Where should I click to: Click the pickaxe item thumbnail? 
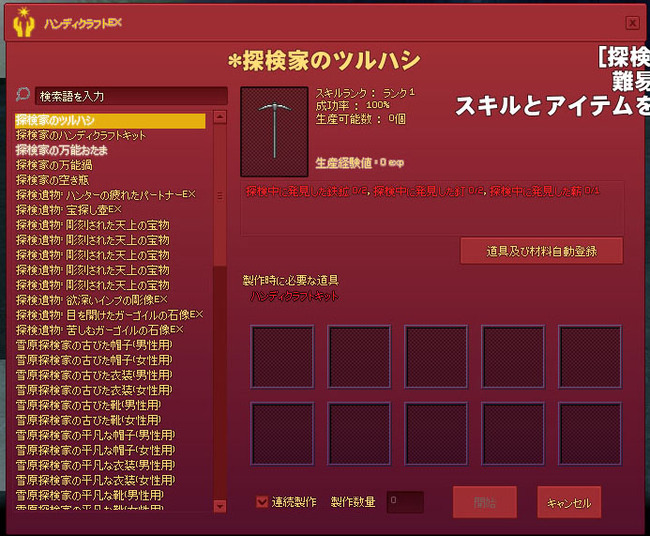pos(274,131)
